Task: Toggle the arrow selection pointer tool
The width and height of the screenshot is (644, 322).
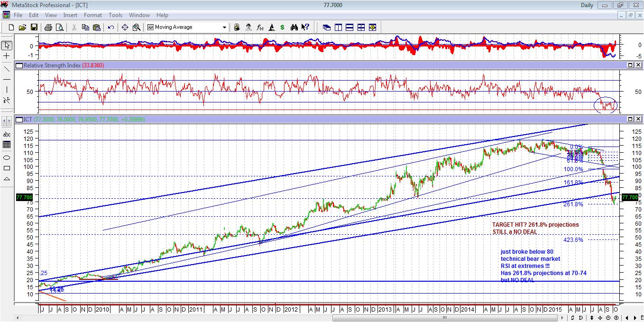Action: point(6,45)
